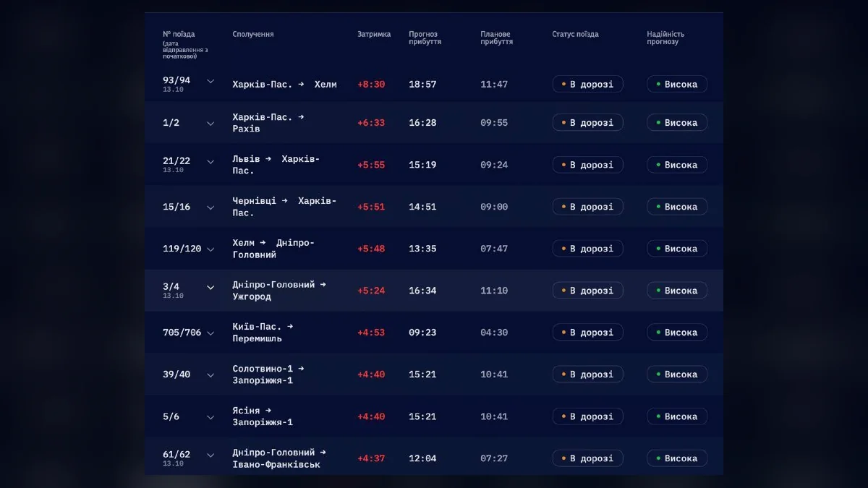868x488 pixels.
Task: Expand train 39/40 row chevron
Action: click(x=210, y=374)
